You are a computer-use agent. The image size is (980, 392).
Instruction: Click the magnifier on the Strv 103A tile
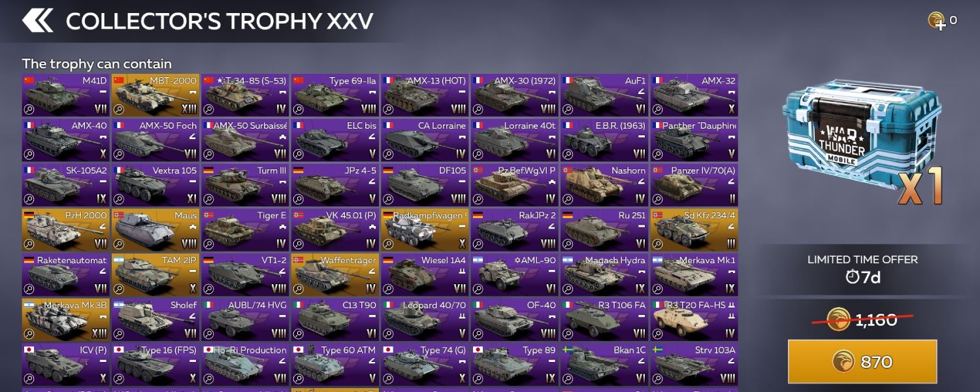[x=658, y=378]
